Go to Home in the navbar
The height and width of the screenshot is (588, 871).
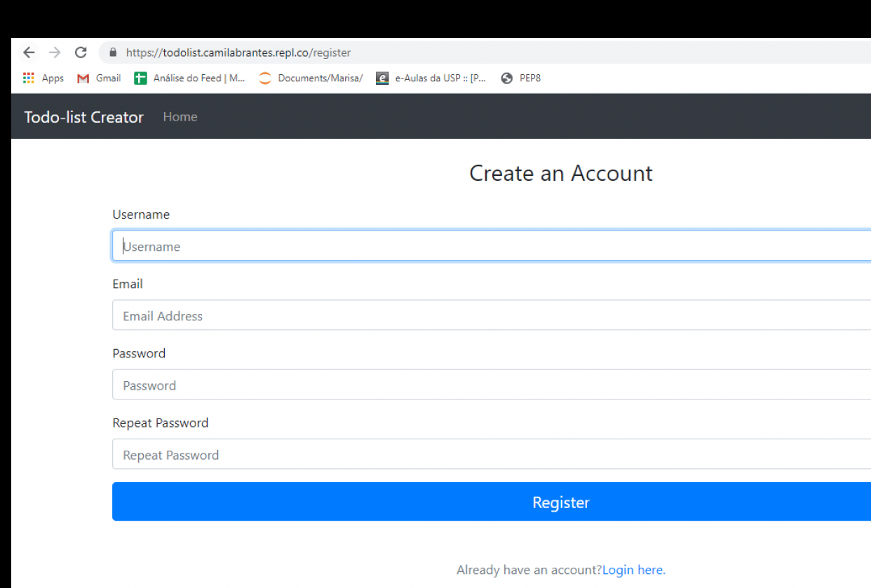click(180, 117)
